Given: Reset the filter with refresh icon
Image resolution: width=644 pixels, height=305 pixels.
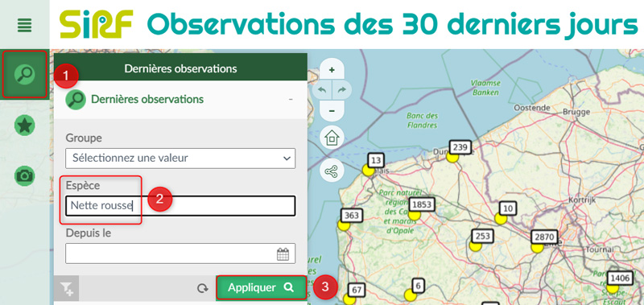Looking at the screenshot, I should (203, 288).
